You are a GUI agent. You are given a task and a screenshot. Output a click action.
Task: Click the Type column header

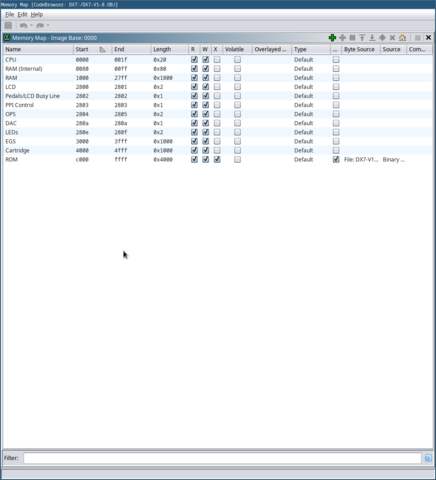tap(311, 49)
